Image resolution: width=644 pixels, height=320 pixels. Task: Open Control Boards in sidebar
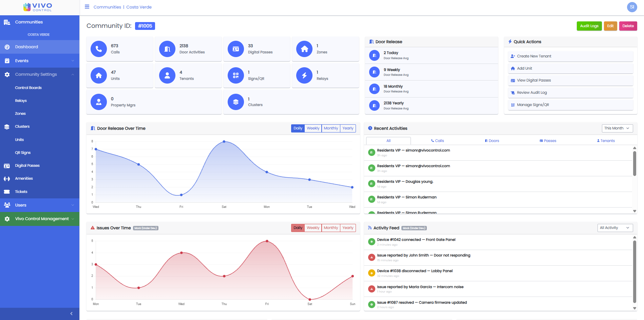(x=29, y=88)
